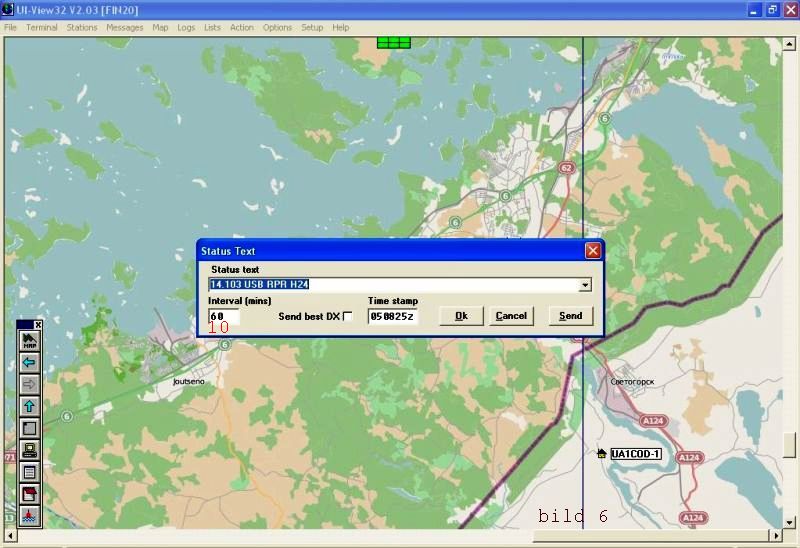800x548 pixels.
Task: Click the Interval (mins) input box
Action: pyautogui.click(x=223, y=316)
